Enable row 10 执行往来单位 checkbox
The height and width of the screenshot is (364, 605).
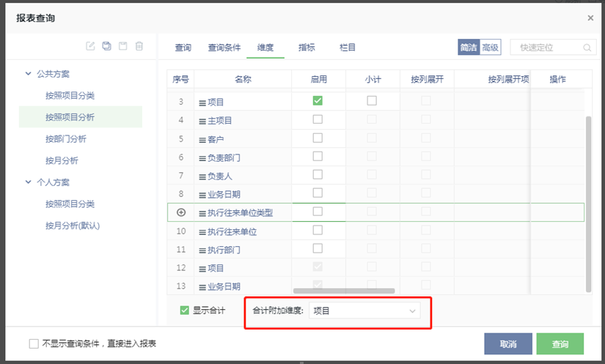(318, 230)
